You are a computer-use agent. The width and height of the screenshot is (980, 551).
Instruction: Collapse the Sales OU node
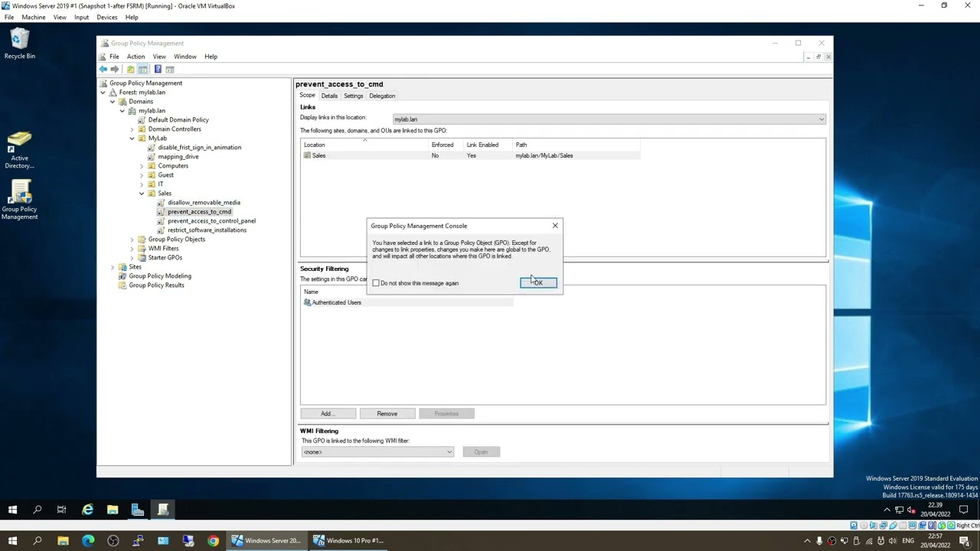pos(142,194)
